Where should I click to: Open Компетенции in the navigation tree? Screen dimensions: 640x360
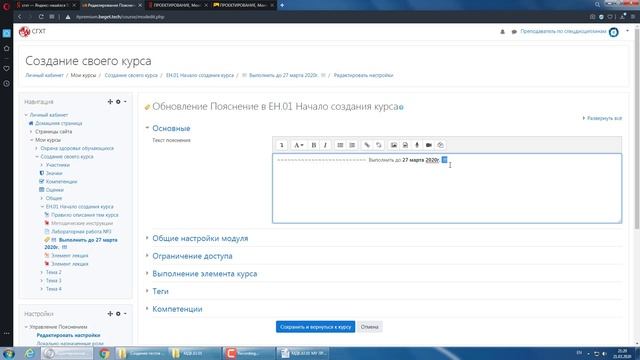(x=61, y=182)
